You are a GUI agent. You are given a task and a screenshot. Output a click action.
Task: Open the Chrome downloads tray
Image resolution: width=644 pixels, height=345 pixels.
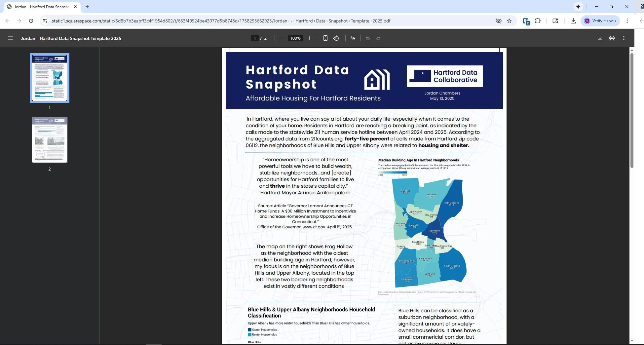point(573,21)
